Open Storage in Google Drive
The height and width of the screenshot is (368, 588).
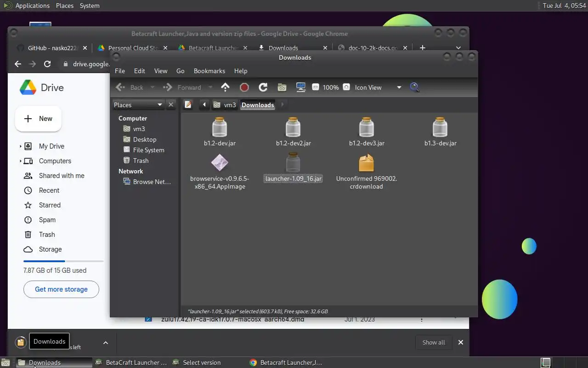[50, 249]
